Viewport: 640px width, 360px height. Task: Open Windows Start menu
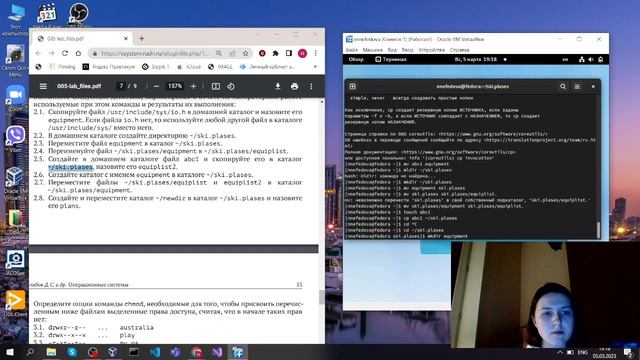click(x=9, y=352)
